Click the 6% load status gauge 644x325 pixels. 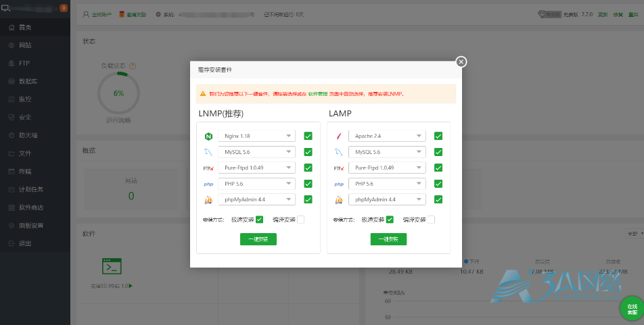coord(118,93)
